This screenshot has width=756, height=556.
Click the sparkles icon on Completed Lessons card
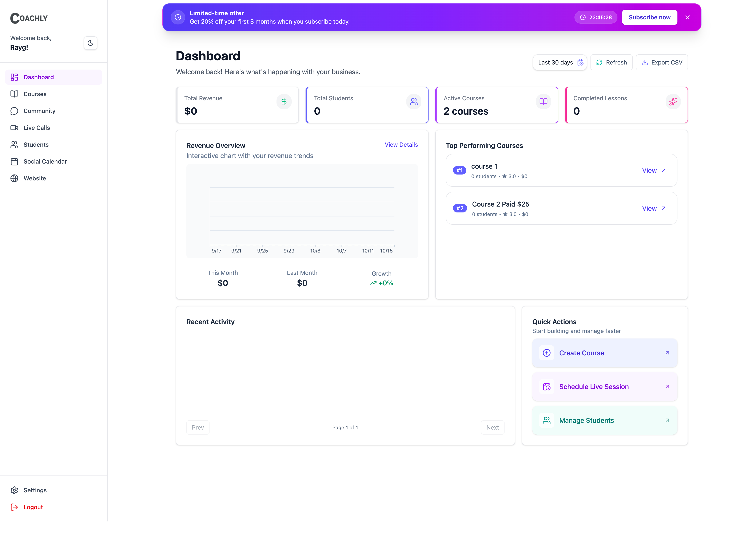pyautogui.click(x=673, y=101)
